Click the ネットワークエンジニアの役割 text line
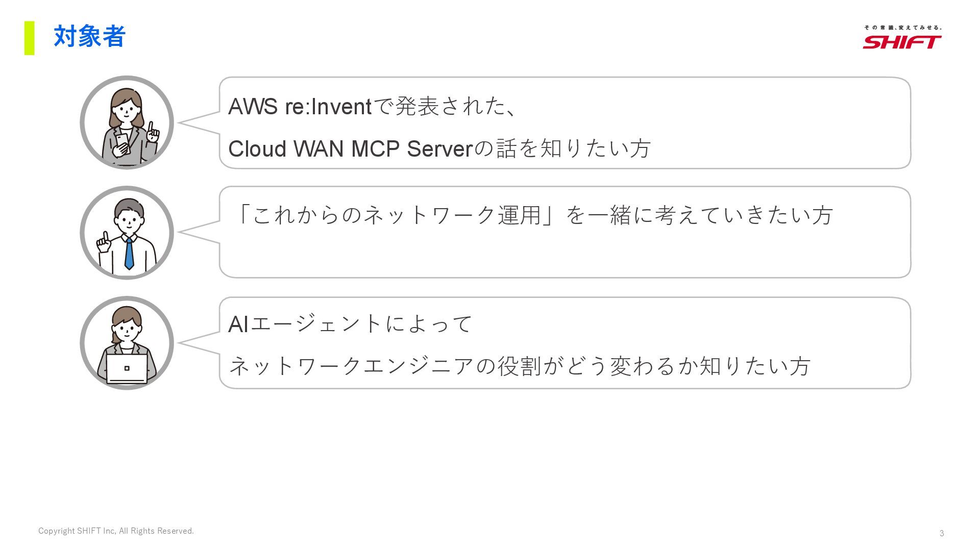 pos(519,366)
